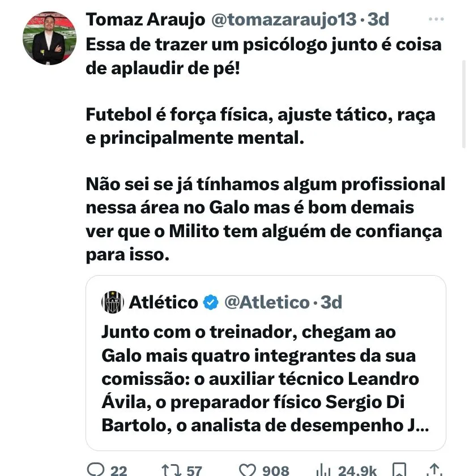
Task: View the post analytics bar-chart icon
Action: [x=322, y=469]
